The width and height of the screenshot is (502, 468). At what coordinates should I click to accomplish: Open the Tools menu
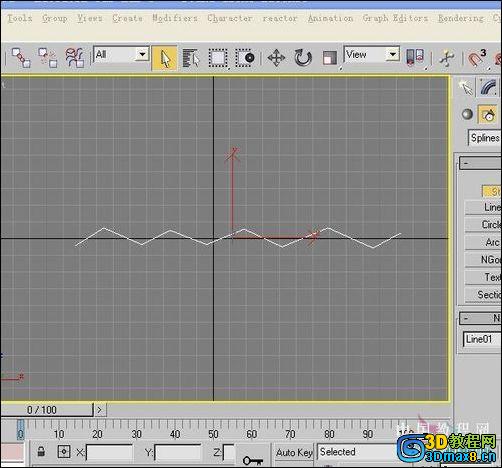(x=20, y=18)
